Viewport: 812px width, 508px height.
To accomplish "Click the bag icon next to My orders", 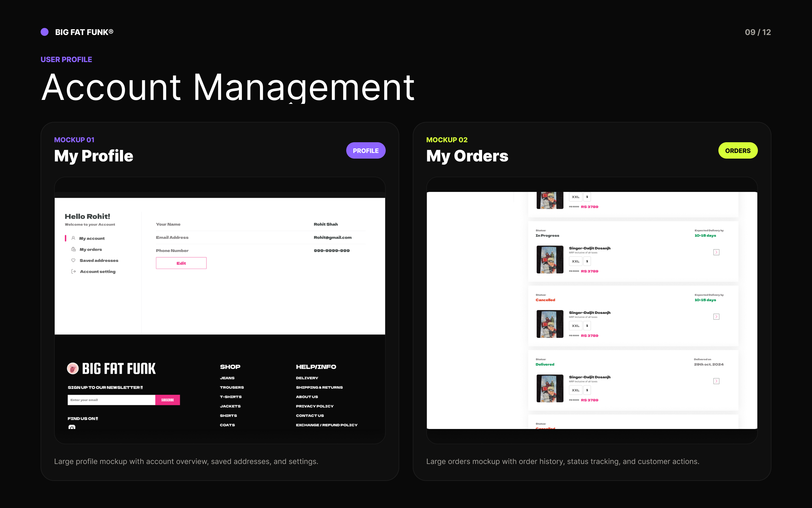I will pyautogui.click(x=74, y=249).
